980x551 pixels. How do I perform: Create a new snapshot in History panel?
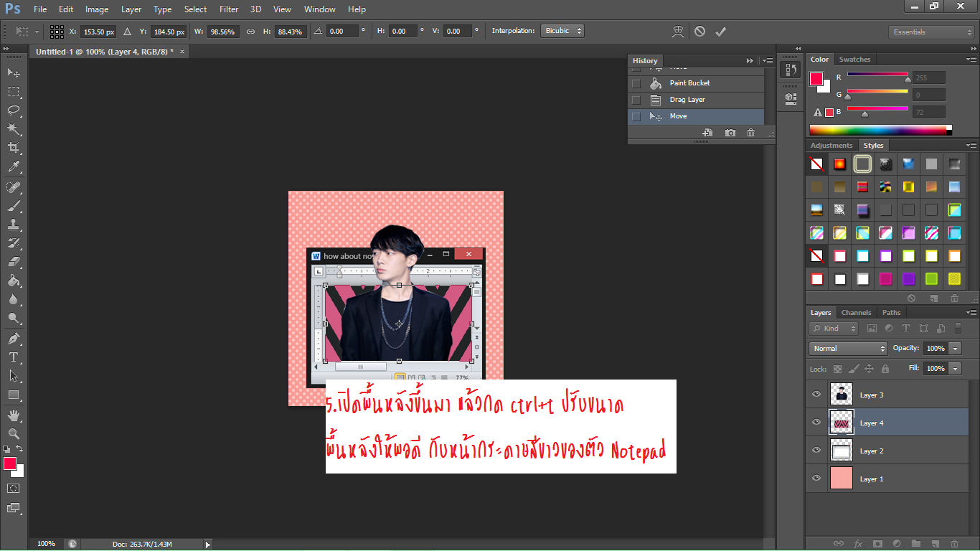point(730,133)
